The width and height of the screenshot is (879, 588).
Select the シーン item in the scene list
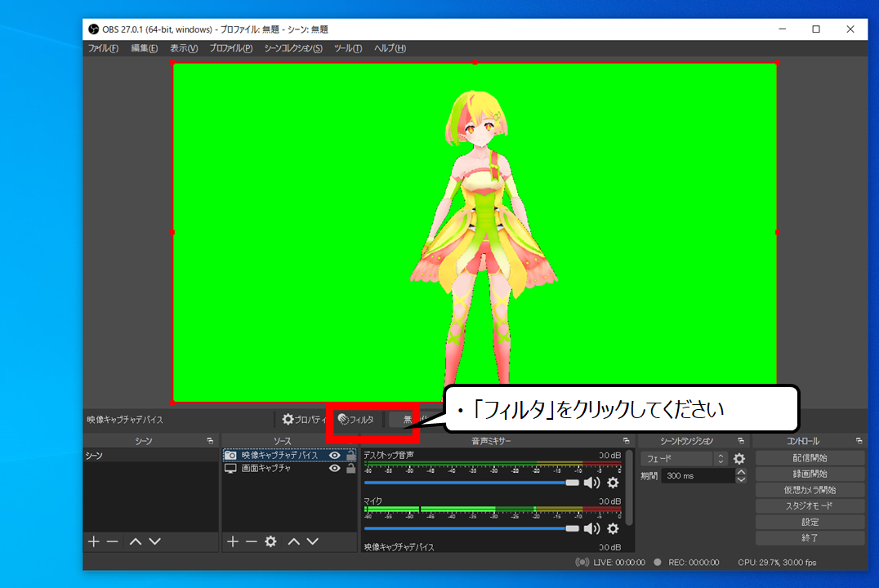tap(151, 456)
